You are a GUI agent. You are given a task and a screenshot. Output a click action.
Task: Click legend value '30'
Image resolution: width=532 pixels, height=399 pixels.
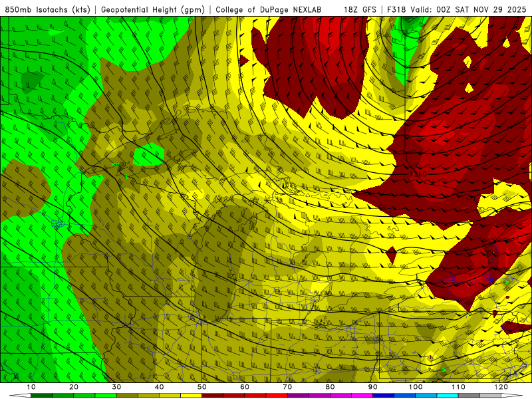pos(116,387)
